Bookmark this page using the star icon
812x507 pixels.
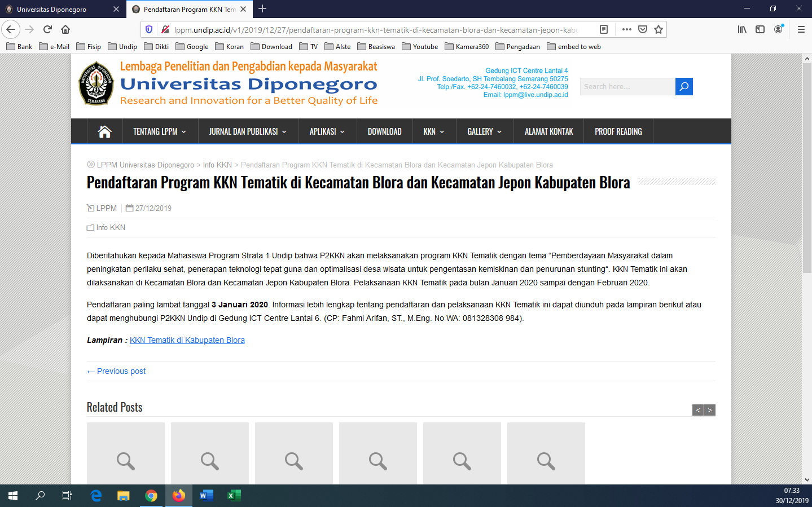click(658, 29)
